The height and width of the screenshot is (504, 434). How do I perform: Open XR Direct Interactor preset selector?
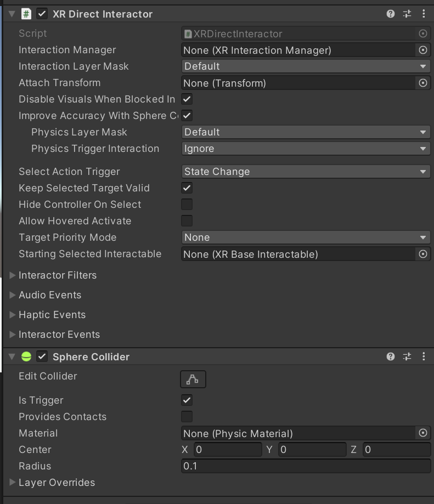pyautogui.click(x=407, y=14)
